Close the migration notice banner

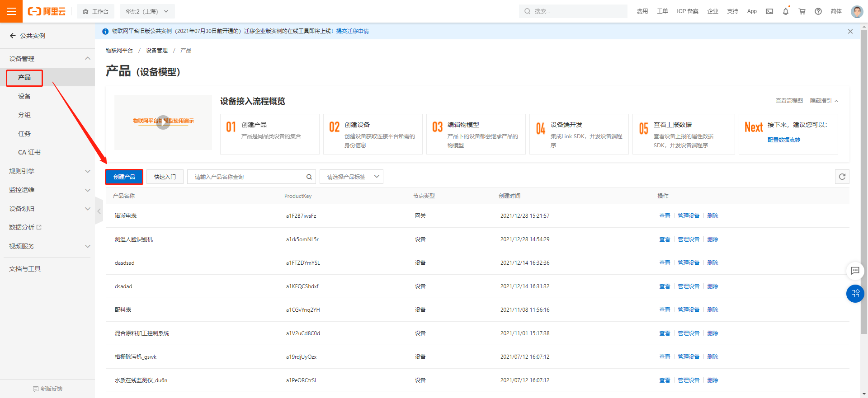pos(850,31)
